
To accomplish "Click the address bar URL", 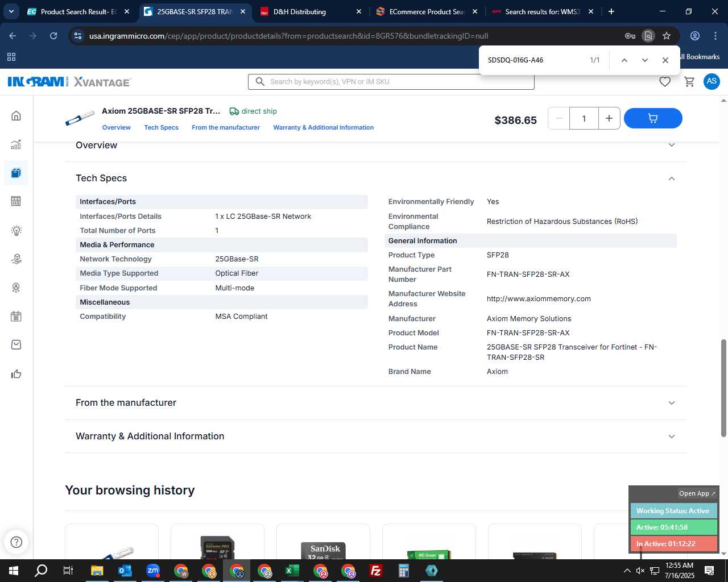I will 288,36.
